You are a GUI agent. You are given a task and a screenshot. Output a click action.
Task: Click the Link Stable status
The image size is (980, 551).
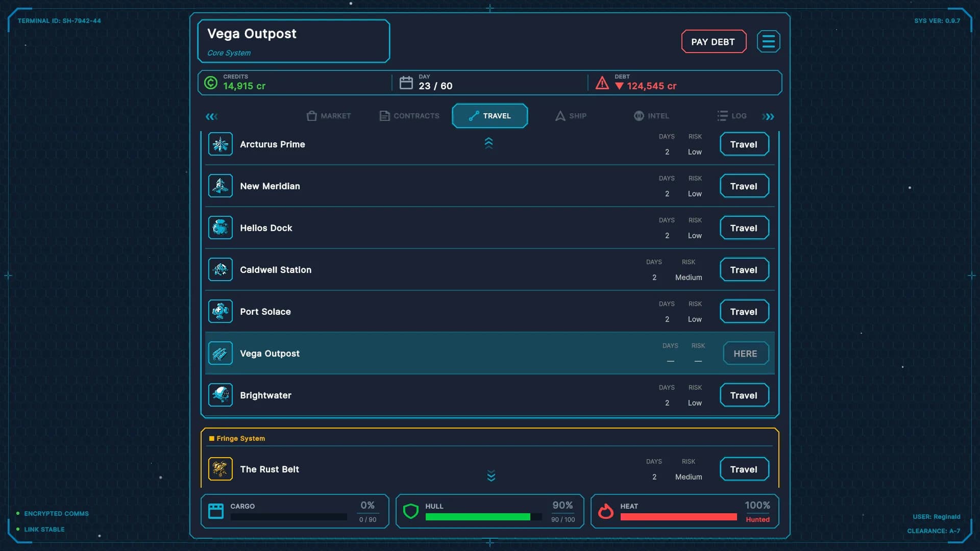[x=44, y=530]
